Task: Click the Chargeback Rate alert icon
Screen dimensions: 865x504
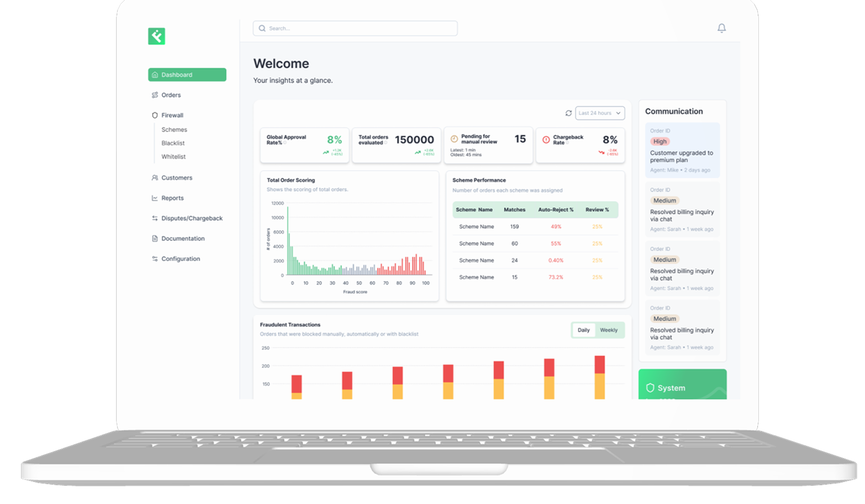Action: pos(546,140)
